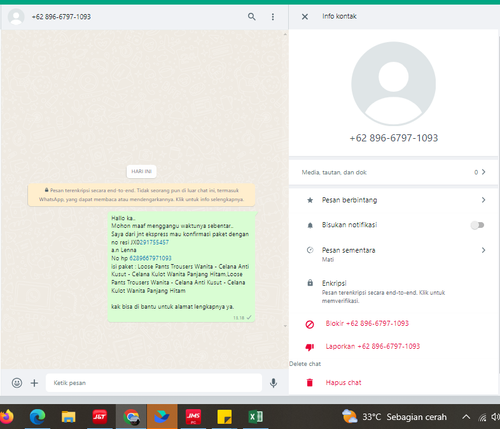Click the lock icon beside Enkripsi
The height and width of the screenshot is (429, 500).
click(x=310, y=283)
